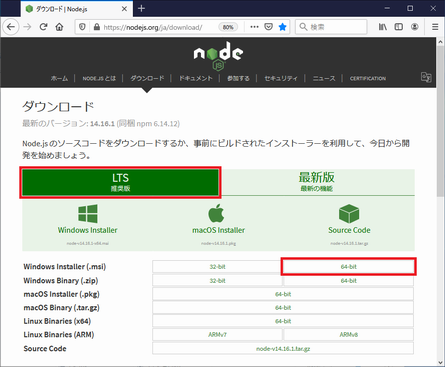Show the sidebar panel icon
Viewport: 445px width, 367px height.
pyautogui.click(x=399, y=27)
